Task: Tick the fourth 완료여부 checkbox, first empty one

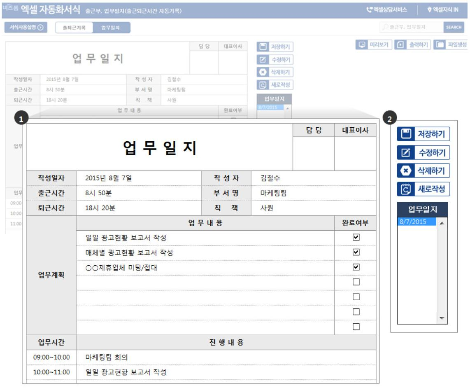Action: coord(356,282)
